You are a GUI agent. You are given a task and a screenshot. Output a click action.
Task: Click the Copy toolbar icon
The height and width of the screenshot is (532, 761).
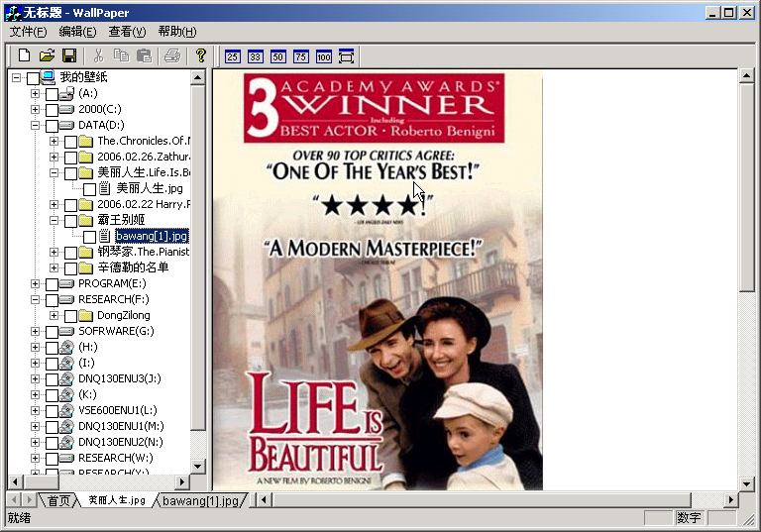pos(121,55)
